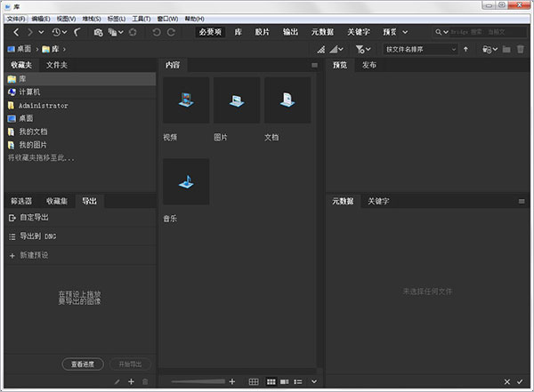
Task: Click the get photos from camera icon
Action: [x=97, y=32]
